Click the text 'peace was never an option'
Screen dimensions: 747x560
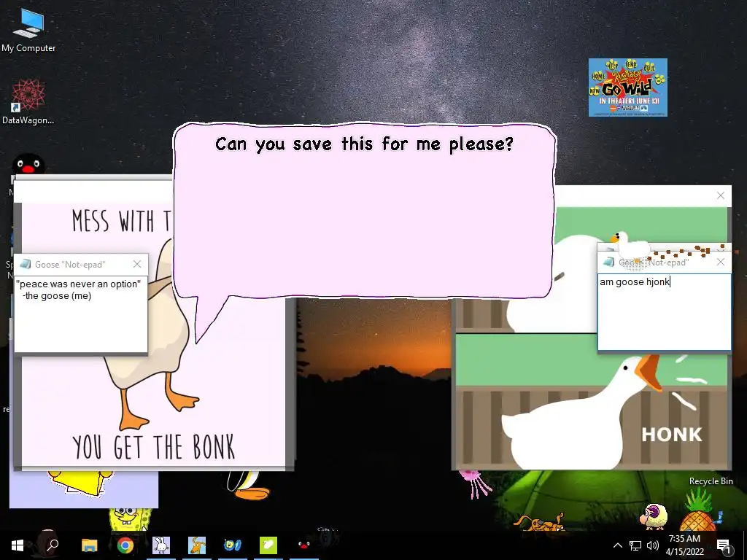point(78,284)
